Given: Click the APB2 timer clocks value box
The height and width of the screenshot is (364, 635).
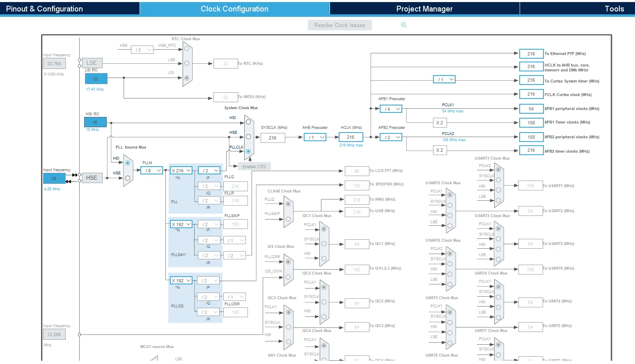Looking at the screenshot, I should pyautogui.click(x=531, y=151).
